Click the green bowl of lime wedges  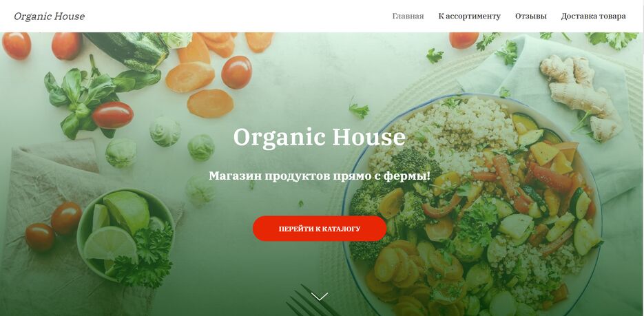click(125, 234)
